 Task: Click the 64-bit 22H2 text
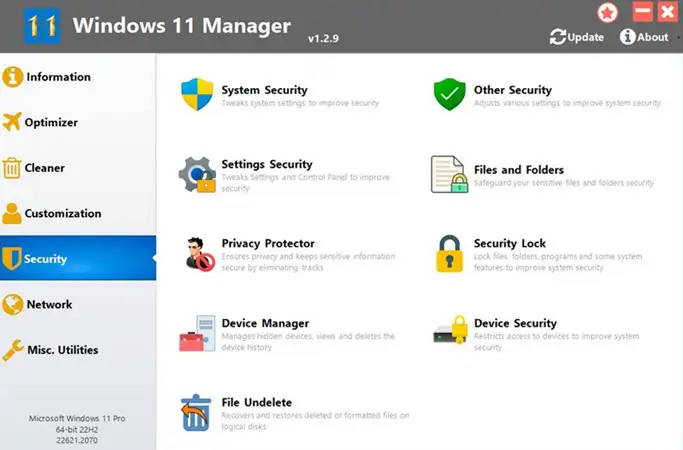coord(77,430)
